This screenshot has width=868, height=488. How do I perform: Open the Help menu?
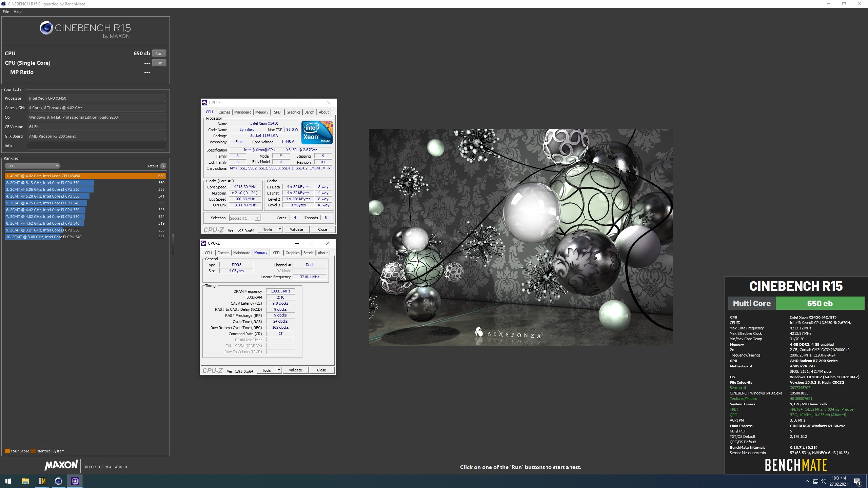pyautogui.click(x=18, y=12)
